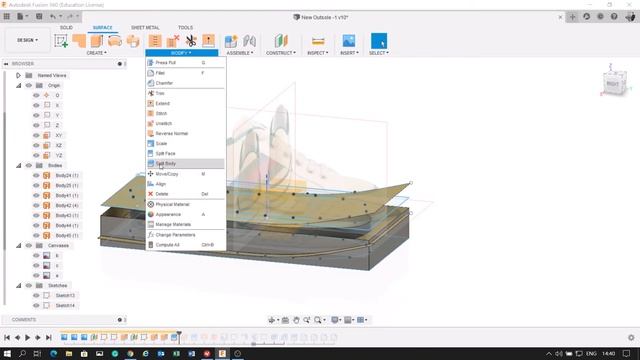This screenshot has height=360, width=640.
Task: Choose Split Body from Modify menu
Action: pyautogui.click(x=185, y=164)
